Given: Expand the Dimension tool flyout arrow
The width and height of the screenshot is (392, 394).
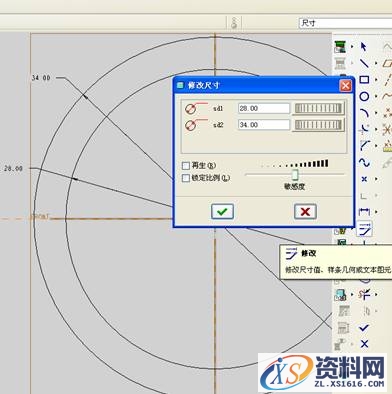Looking at the screenshot, I should pos(377,212).
